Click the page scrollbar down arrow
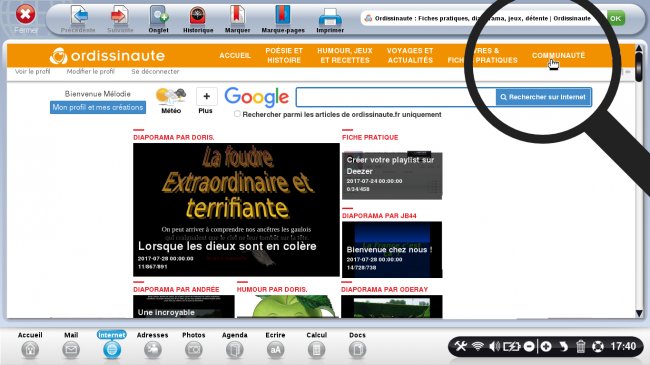650x365 pixels. click(x=639, y=313)
